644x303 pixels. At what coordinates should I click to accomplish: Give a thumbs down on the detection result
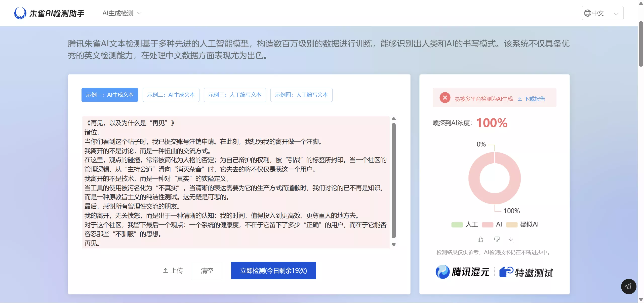click(497, 239)
